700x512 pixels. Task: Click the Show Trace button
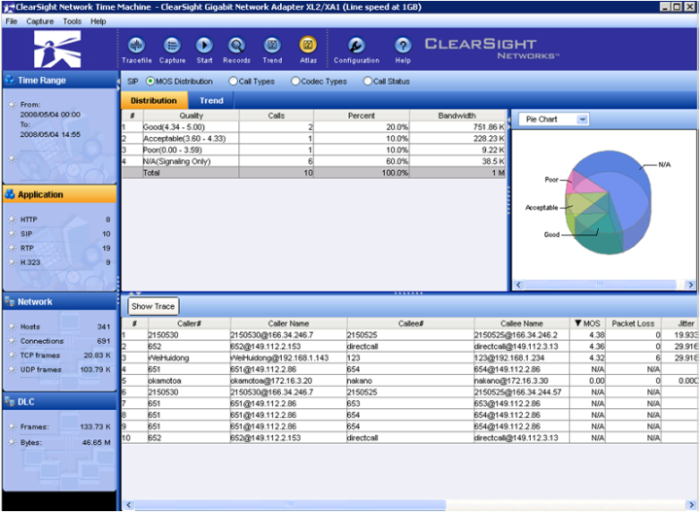153,306
